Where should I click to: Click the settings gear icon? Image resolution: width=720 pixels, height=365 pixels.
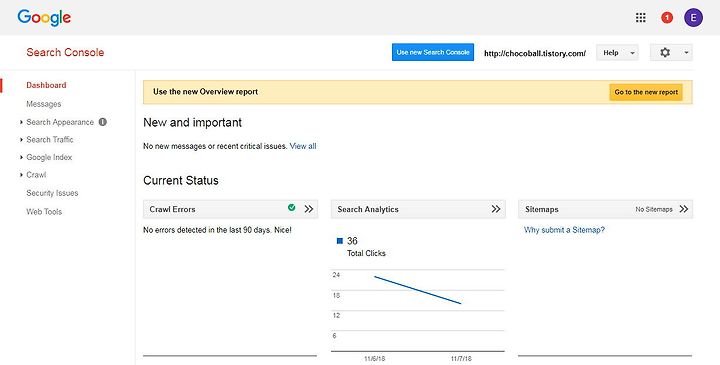(665, 52)
